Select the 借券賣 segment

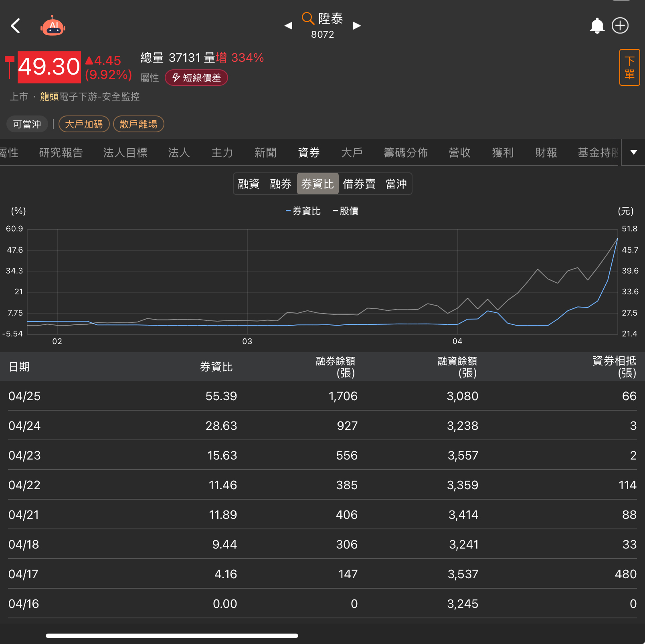click(359, 184)
